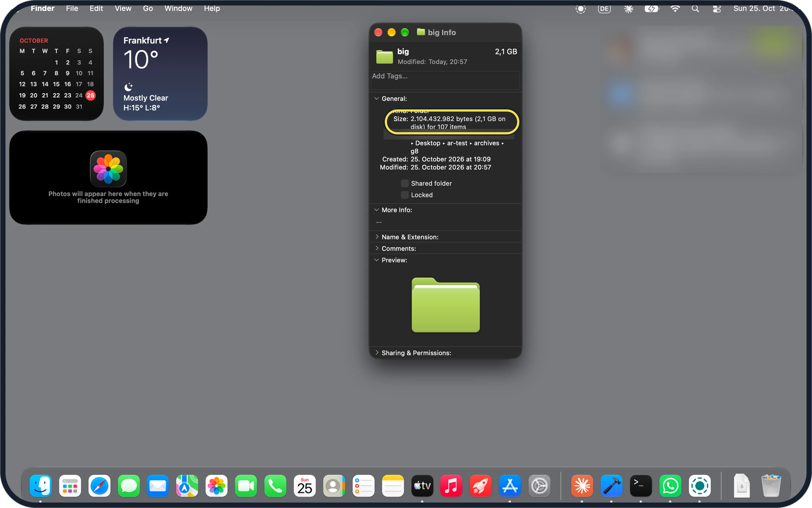The image size is (812, 508).
Task: Click the green folder preview image
Action: tap(446, 305)
